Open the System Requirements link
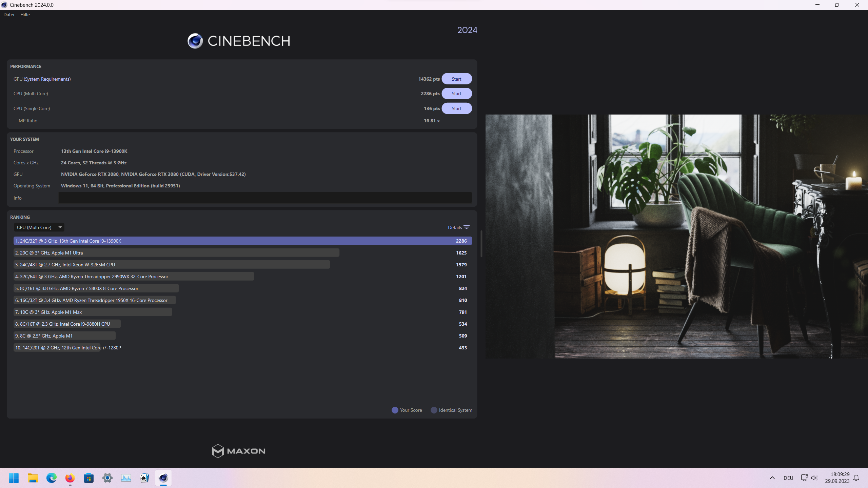Screen dimensions: 868x488 47,79
